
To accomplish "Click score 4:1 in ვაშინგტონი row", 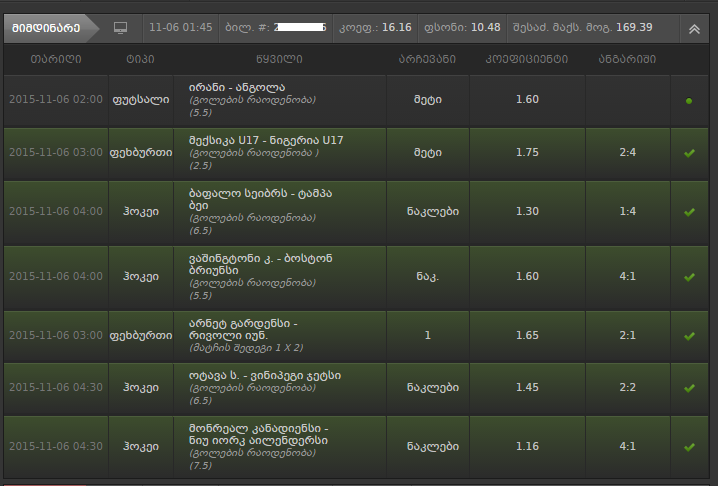I will (x=627, y=277).
